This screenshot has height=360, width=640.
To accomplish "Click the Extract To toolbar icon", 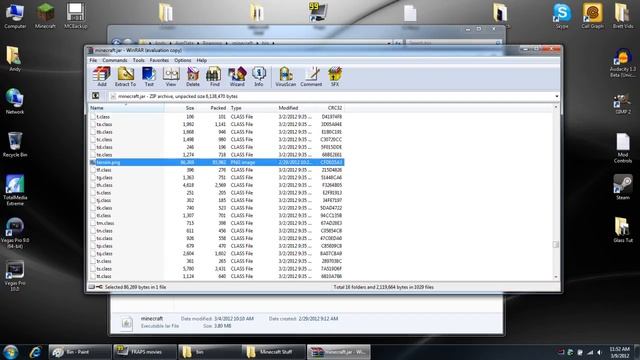I will tap(125, 76).
